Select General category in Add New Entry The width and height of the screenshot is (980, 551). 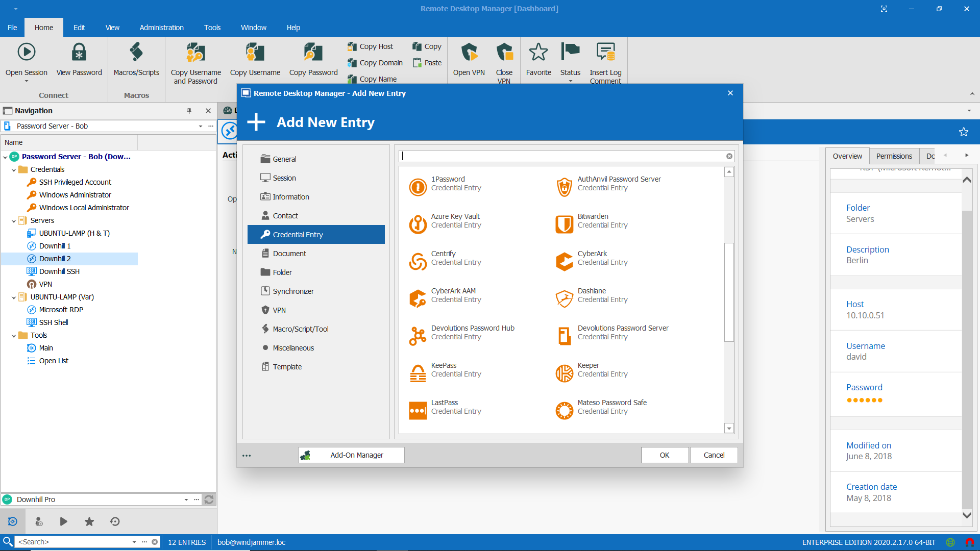(316, 159)
